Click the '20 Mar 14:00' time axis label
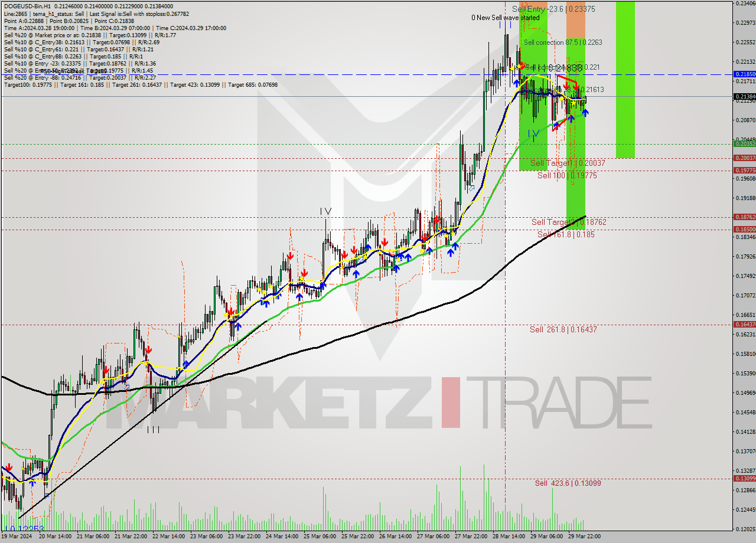756x543 pixels. (x=56, y=537)
